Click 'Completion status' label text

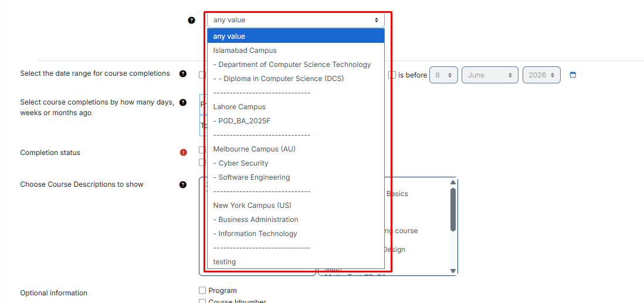pos(50,153)
